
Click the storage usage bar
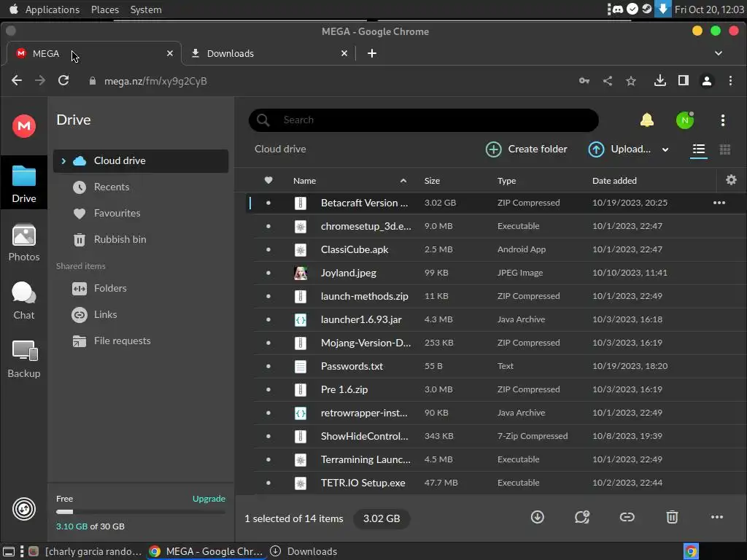tap(141, 512)
